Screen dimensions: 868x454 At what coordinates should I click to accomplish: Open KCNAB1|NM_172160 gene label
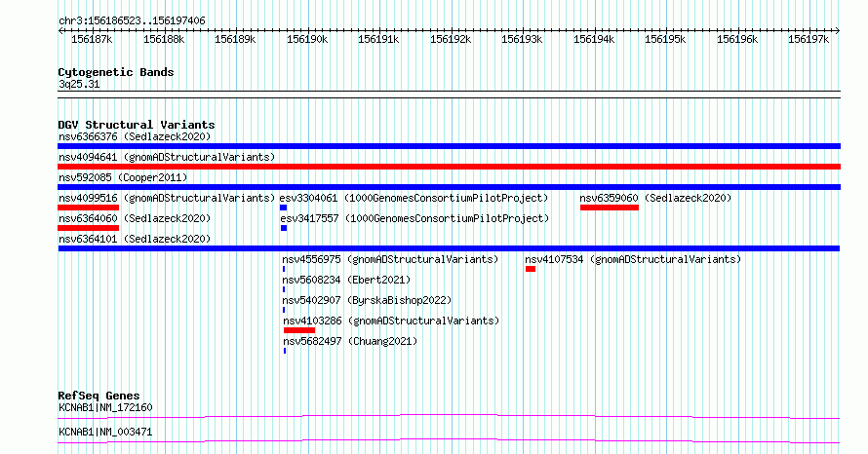[105, 407]
